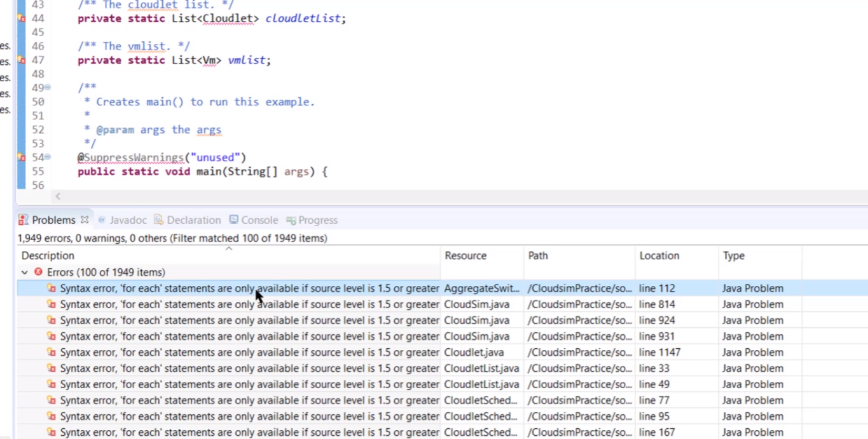Image resolution: width=868 pixels, height=439 pixels.
Task: Switch to the Javadoc tab
Action: [x=122, y=220]
